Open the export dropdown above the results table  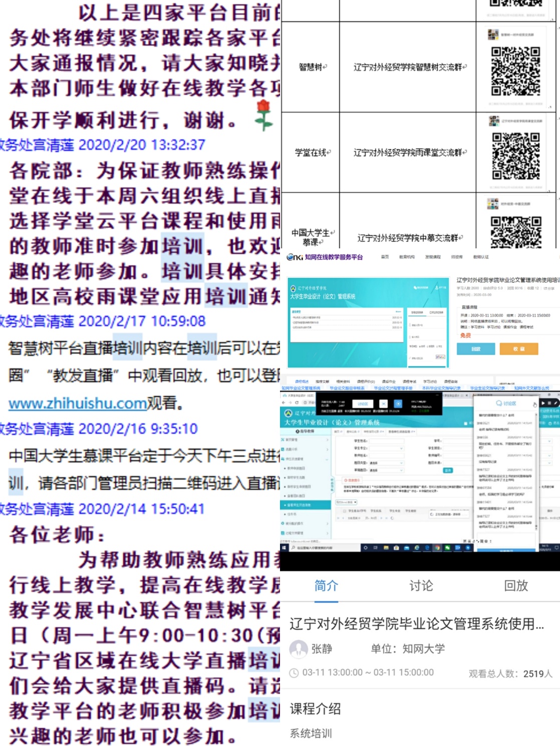(x=346, y=502)
